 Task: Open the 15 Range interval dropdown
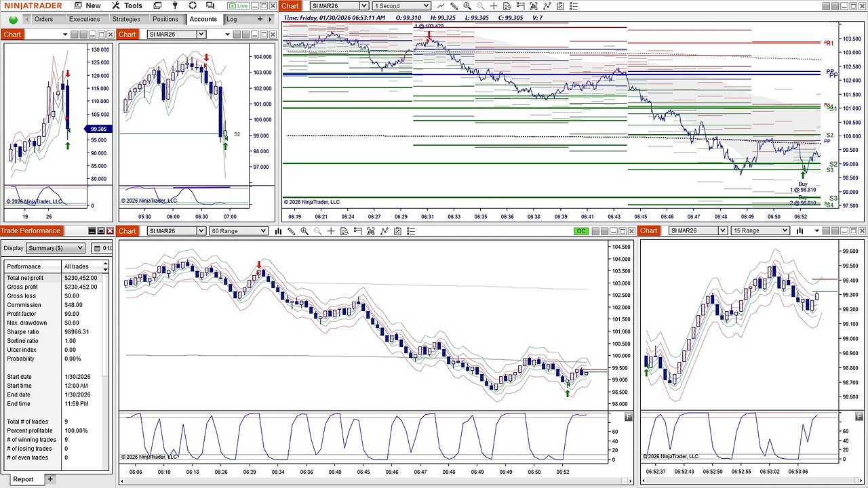761,230
